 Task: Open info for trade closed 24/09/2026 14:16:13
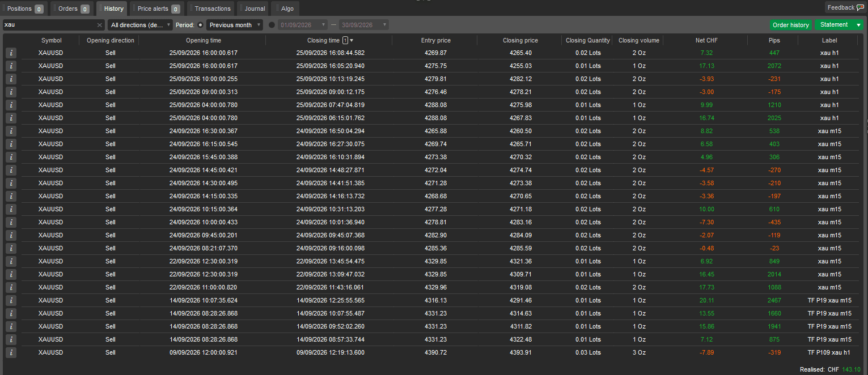(x=11, y=196)
